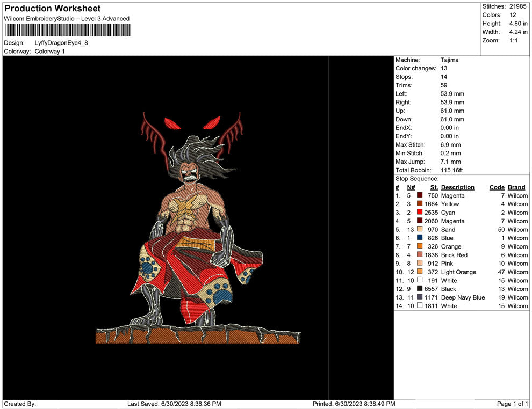Select the stitches count 21985
The image size is (532, 409).
pyautogui.click(x=517, y=6)
